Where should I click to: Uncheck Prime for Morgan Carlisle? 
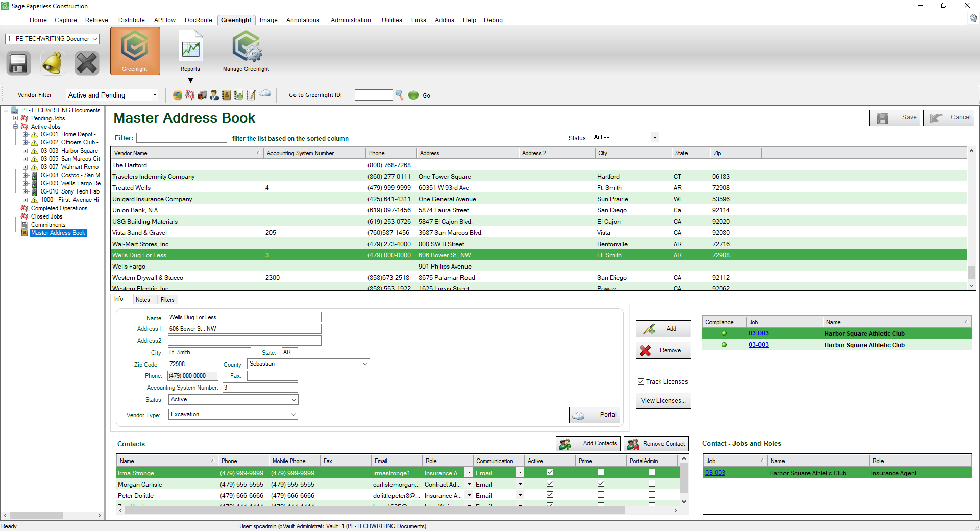point(601,484)
